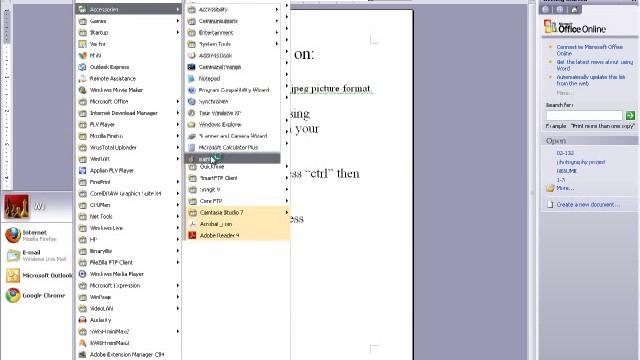640x360 pixels.
Task: Launch the Acrobat.com entry
Action: (x=238, y=224)
